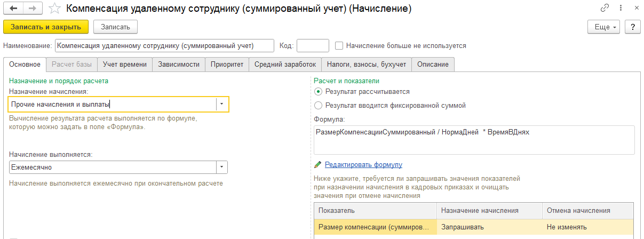The width and height of the screenshot is (644, 239).
Task: Click the forward navigation arrow
Action: (x=31, y=9)
